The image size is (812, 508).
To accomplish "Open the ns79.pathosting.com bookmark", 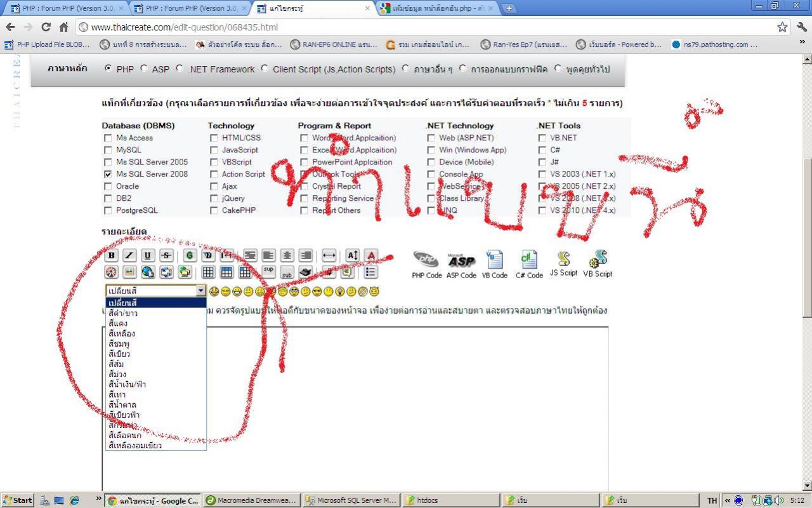I will click(x=714, y=44).
